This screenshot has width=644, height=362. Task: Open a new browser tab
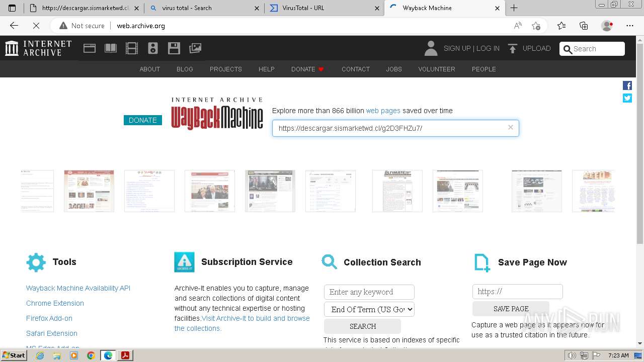click(x=514, y=8)
